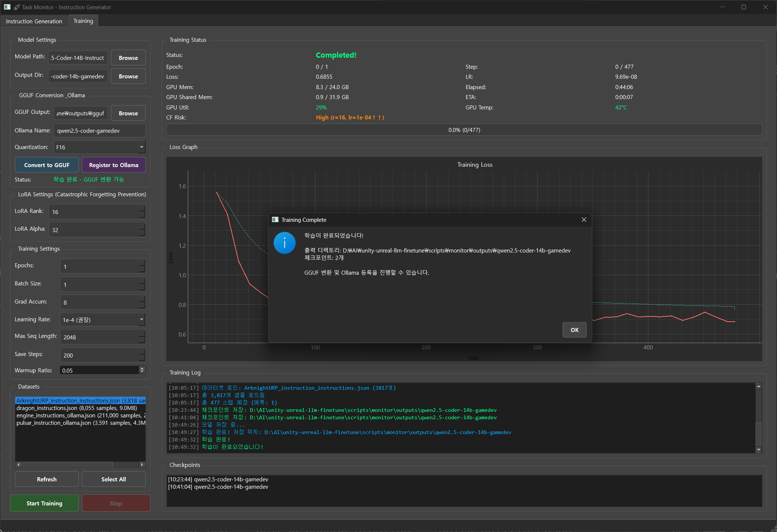The width and height of the screenshot is (777, 532).
Task: Maximize the Task Monitor window
Action: point(744,7)
